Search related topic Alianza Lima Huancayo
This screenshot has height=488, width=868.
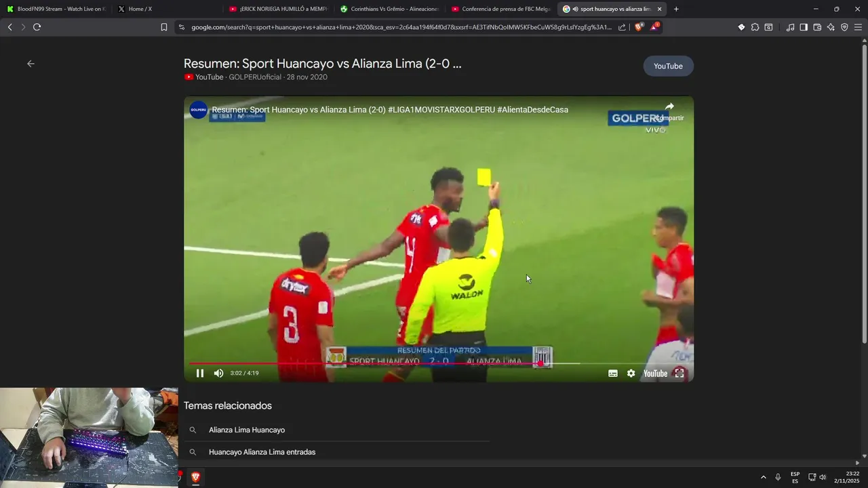click(336, 430)
